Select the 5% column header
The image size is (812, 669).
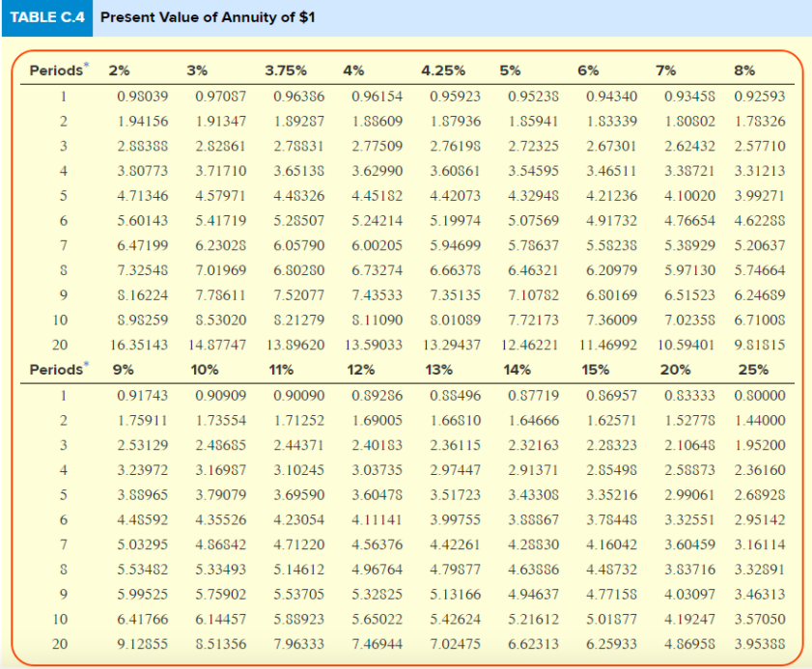(x=510, y=70)
